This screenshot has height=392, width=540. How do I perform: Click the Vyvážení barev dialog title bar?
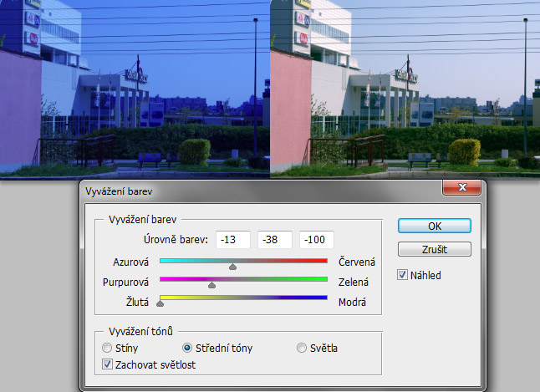click(x=251, y=190)
